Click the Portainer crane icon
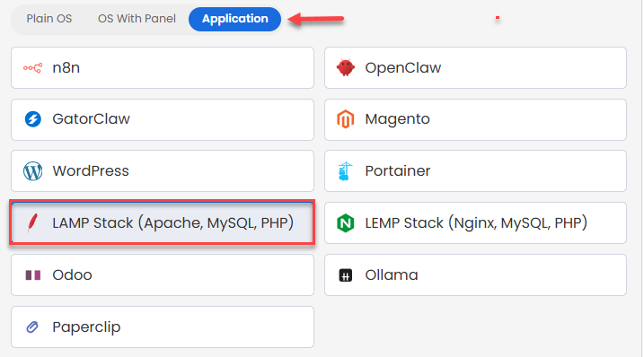 pos(346,171)
